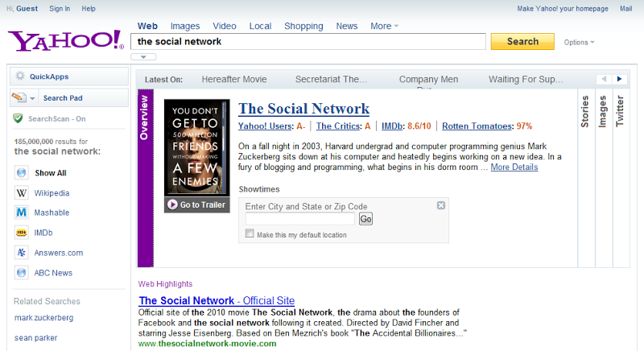
Task: Select the Images search tab
Action: pyautogui.click(x=185, y=26)
